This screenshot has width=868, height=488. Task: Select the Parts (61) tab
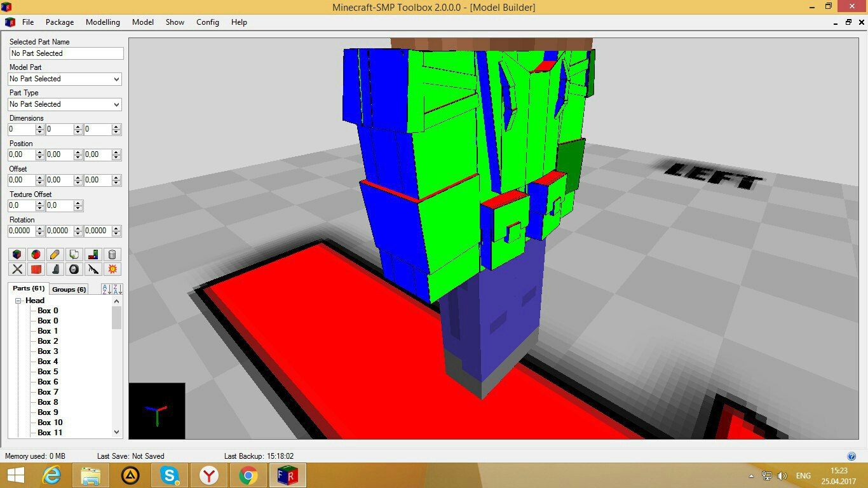pyautogui.click(x=29, y=288)
